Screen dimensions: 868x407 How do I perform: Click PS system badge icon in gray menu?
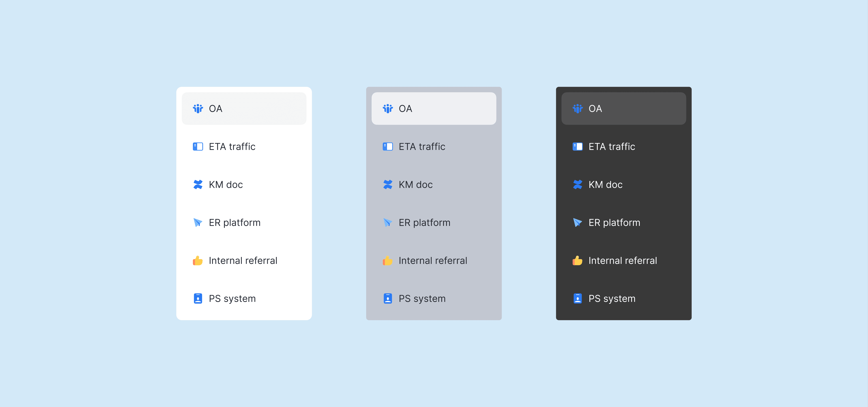(387, 298)
